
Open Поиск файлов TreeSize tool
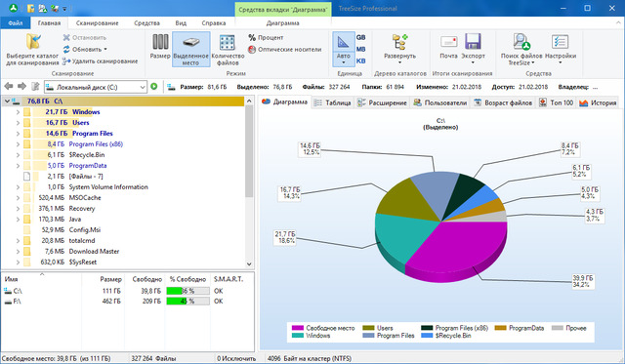[521, 41]
